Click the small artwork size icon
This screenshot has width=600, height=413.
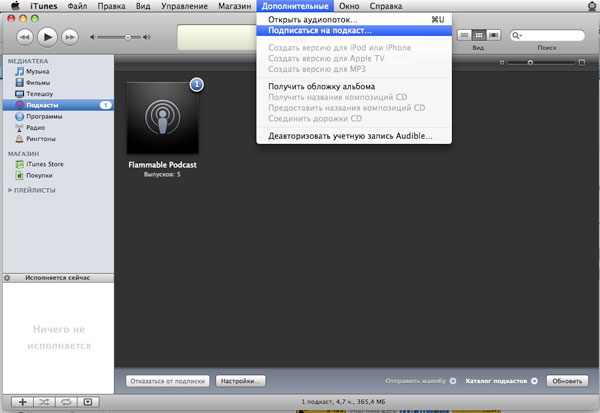(502, 62)
